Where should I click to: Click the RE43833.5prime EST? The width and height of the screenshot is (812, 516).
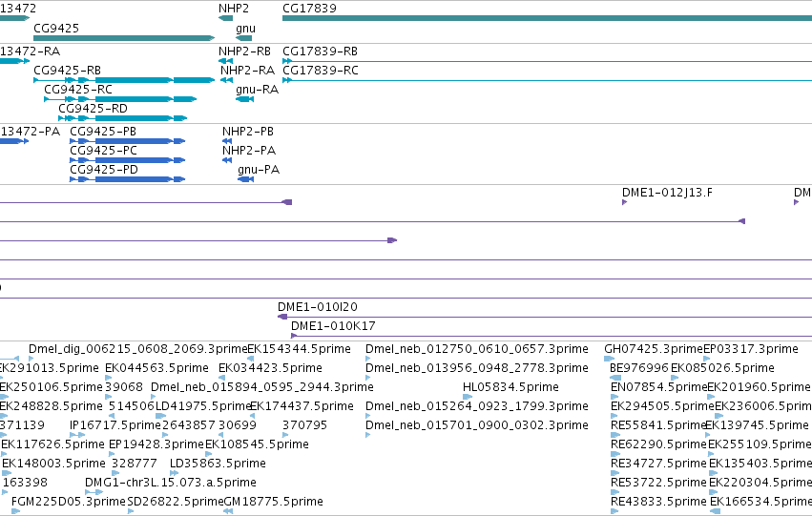click(658, 502)
